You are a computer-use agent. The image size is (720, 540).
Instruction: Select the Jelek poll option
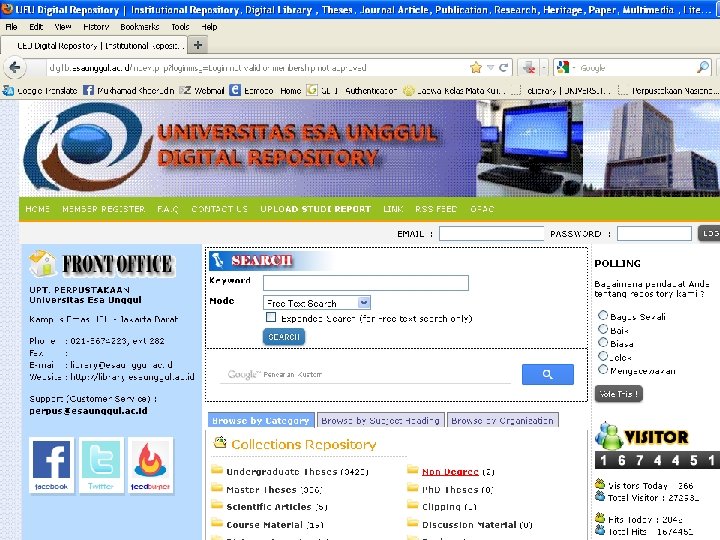tap(603, 356)
